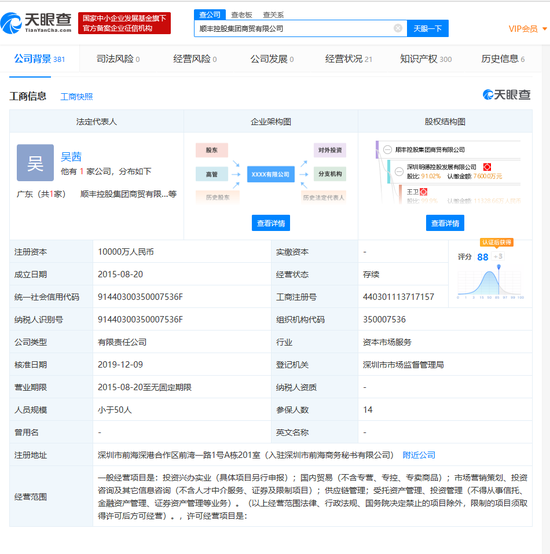Click the red badge icon next to 王卫
550x554 pixels.
[x=424, y=192]
